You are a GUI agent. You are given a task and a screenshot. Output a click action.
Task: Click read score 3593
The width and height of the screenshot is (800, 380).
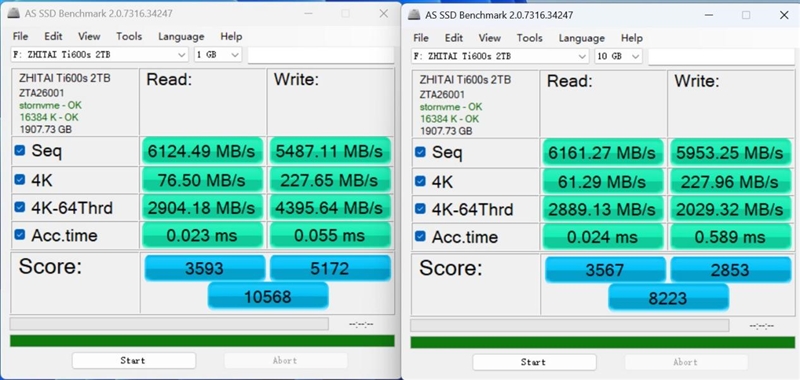205,268
